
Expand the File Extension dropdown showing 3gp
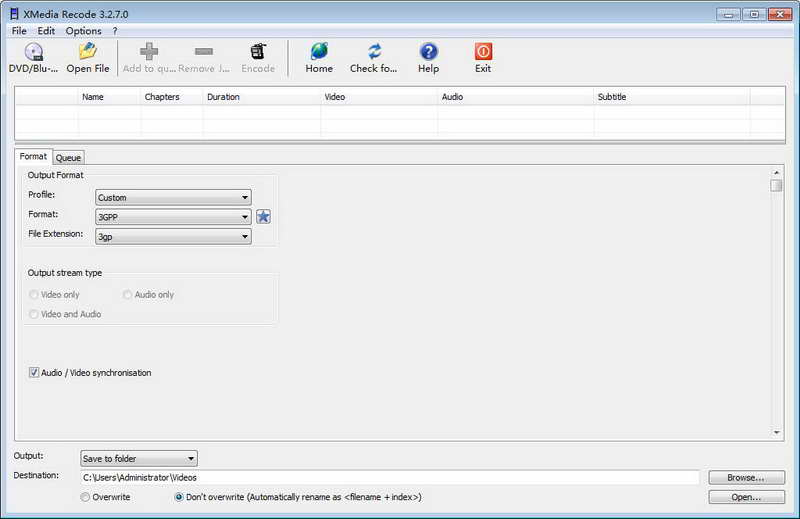coord(173,236)
